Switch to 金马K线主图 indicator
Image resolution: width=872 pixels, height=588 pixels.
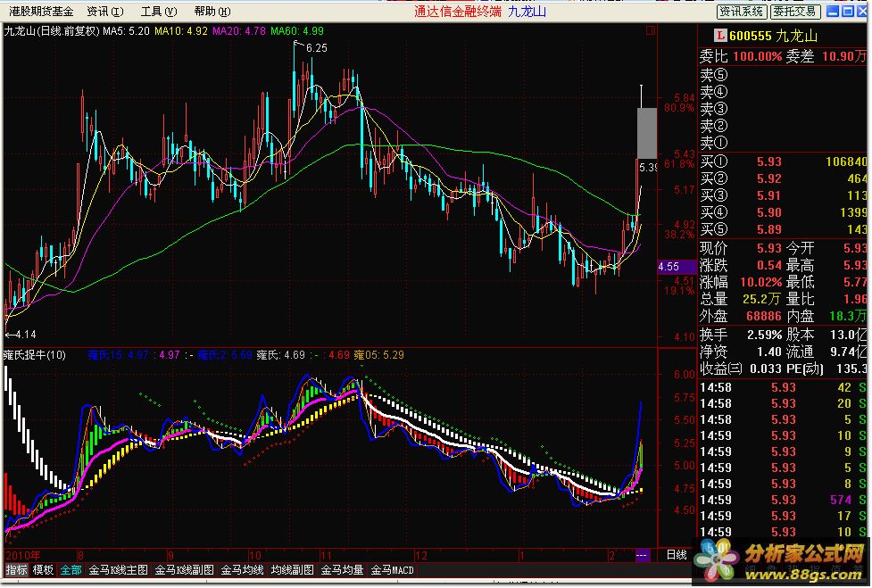[x=119, y=570]
